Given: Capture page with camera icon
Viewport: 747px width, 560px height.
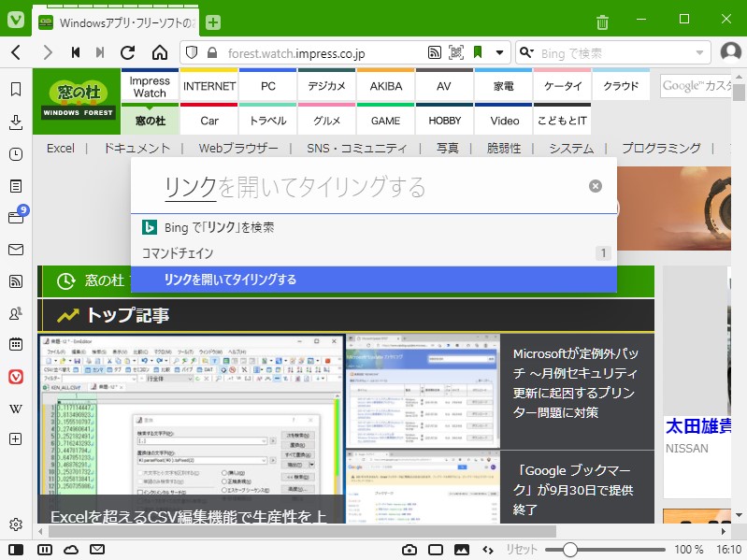Looking at the screenshot, I should pyautogui.click(x=409, y=550).
